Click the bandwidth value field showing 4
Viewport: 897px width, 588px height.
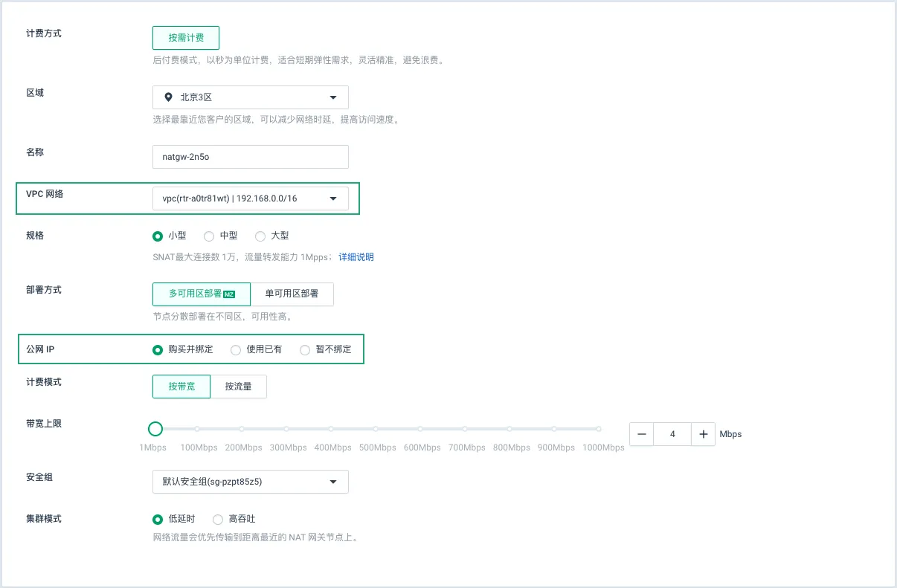[x=672, y=434]
